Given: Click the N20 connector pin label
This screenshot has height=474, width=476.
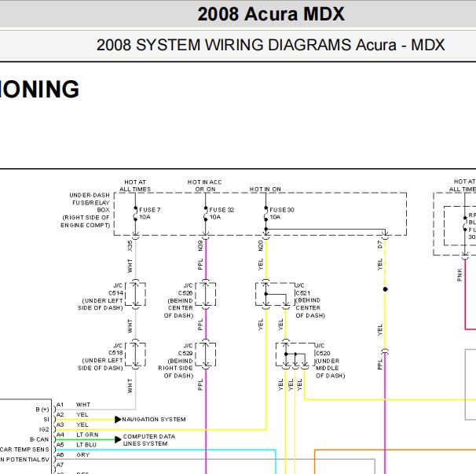Looking at the screenshot, I should click(261, 245).
